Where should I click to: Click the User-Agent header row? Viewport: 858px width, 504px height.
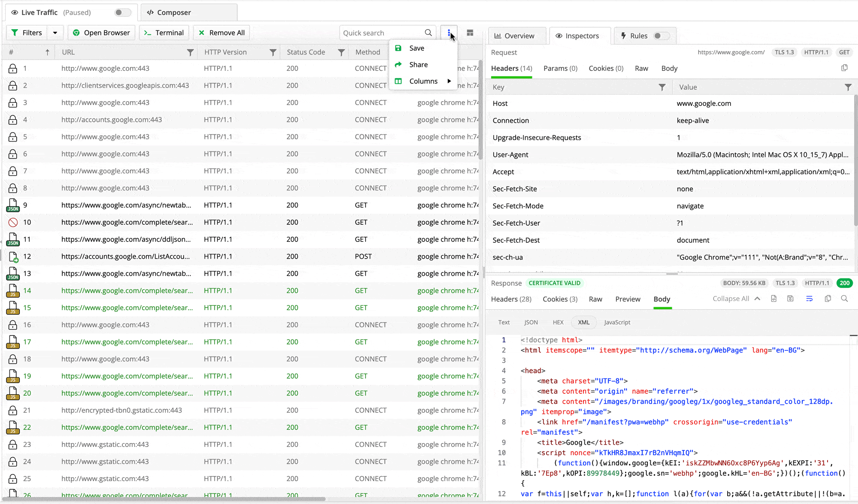click(671, 155)
